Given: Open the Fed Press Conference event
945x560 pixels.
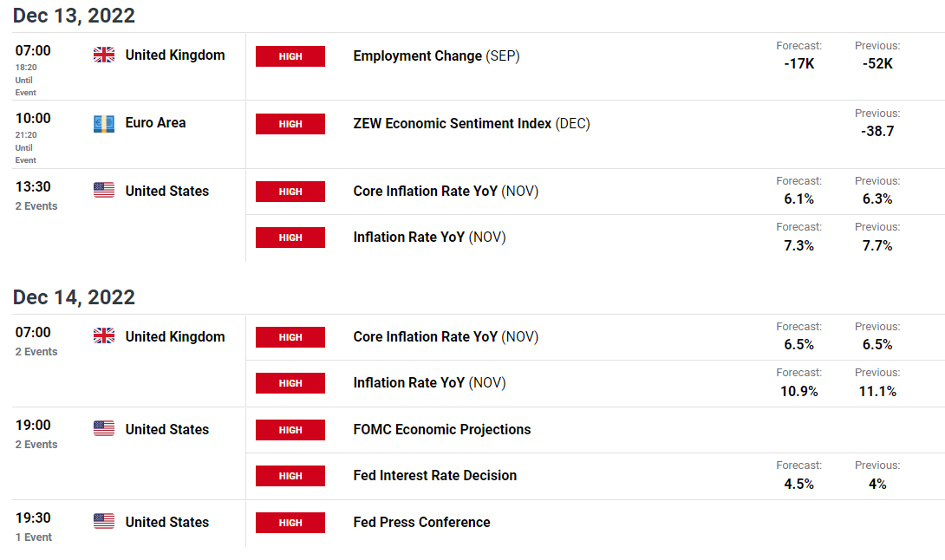Looking at the screenshot, I should pos(421,523).
